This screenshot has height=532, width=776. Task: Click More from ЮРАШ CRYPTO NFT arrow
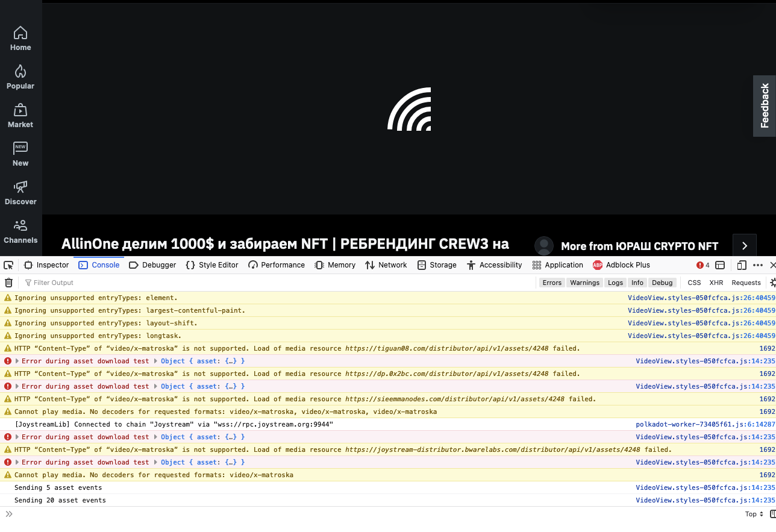(x=744, y=245)
